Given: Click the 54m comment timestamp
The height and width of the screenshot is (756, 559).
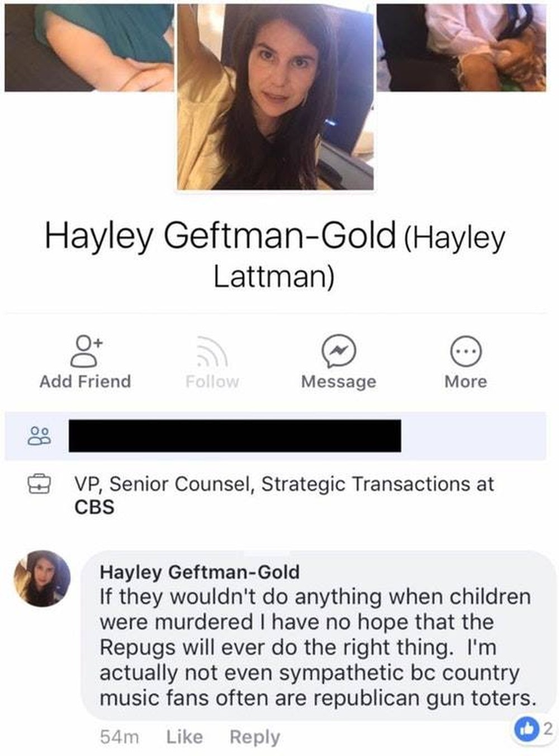Looking at the screenshot, I should (x=119, y=737).
